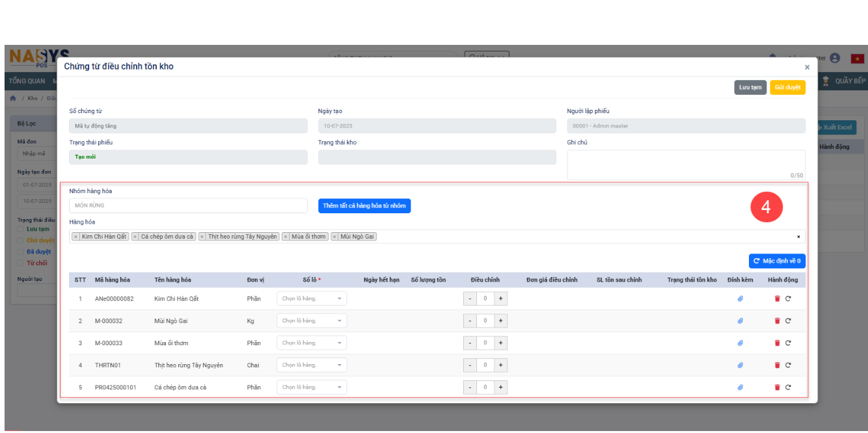The image size is (868, 433).
Task: Delete the Thịt heo rừng Tây Nguyên row
Action: point(777,365)
